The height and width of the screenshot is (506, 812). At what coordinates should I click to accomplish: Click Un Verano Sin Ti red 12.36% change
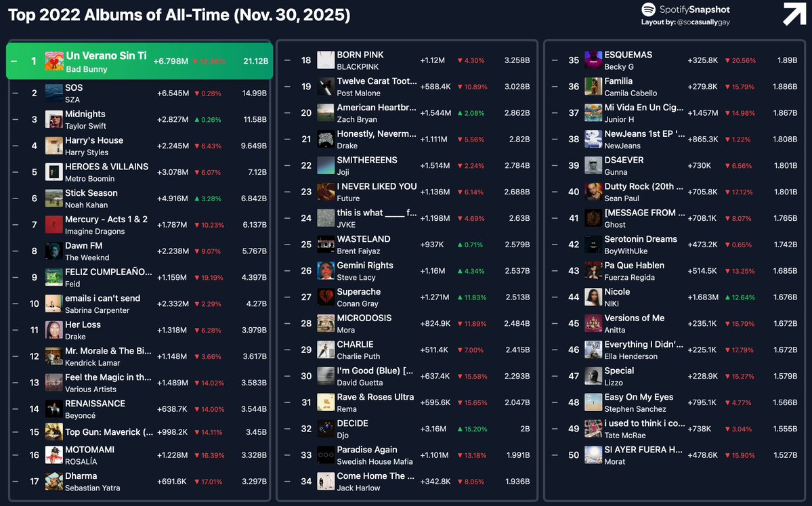click(x=209, y=61)
